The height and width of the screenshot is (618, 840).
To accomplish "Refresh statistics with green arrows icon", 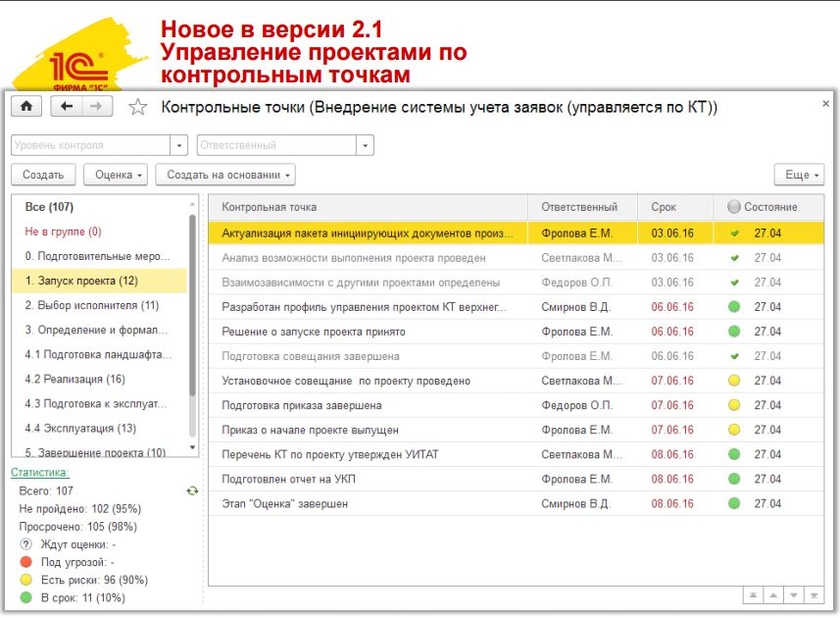I will tap(192, 491).
